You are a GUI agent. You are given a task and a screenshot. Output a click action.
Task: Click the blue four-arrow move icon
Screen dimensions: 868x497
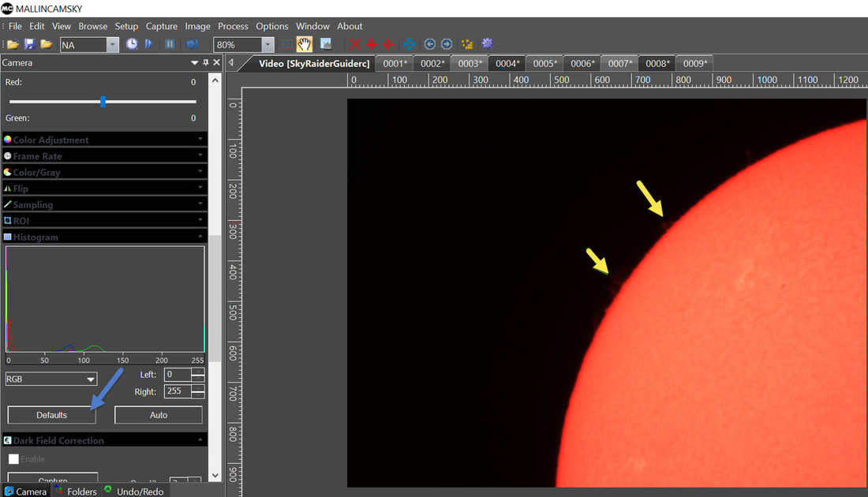pyautogui.click(x=409, y=44)
